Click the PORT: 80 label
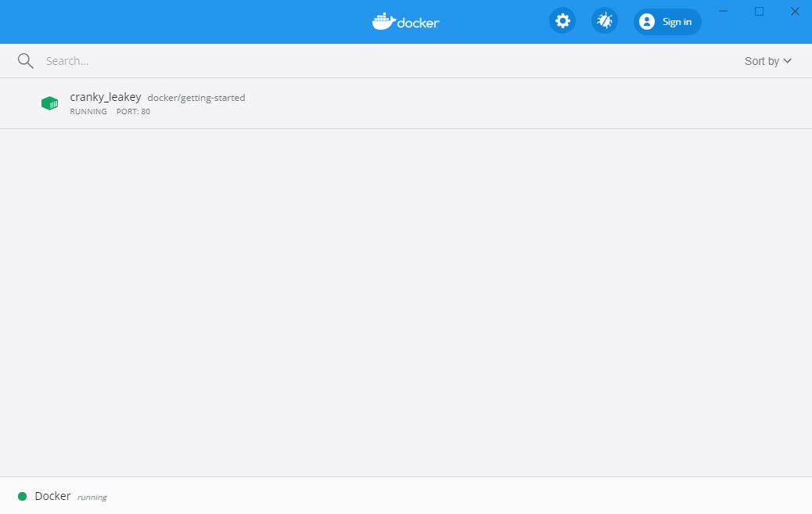Image resolution: width=812 pixels, height=514 pixels. click(x=133, y=111)
